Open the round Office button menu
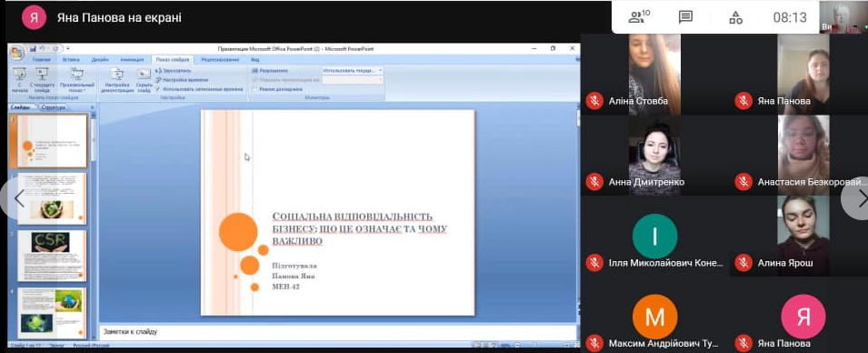868x353 pixels. point(16,53)
